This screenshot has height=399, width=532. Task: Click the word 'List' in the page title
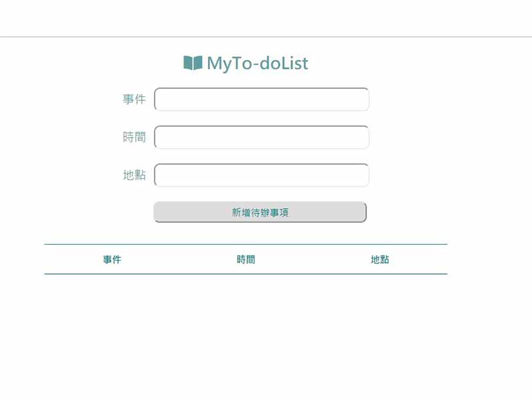(295, 63)
